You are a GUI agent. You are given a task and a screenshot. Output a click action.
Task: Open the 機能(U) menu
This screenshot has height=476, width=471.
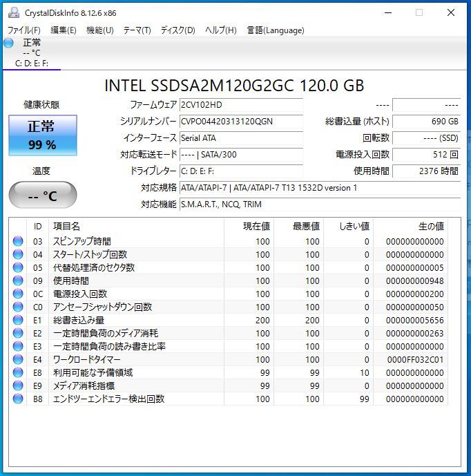[x=100, y=30]
